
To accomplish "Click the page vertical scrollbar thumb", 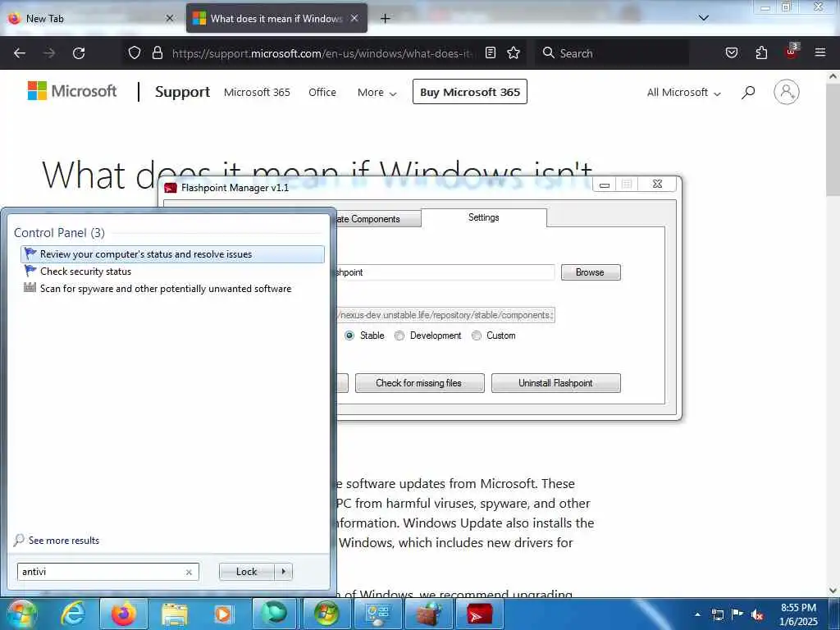I will [x=833, y=140].
